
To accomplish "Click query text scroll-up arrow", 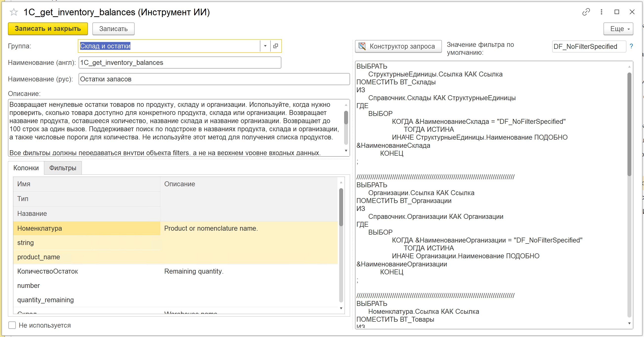I will click(x=629, y=67).
